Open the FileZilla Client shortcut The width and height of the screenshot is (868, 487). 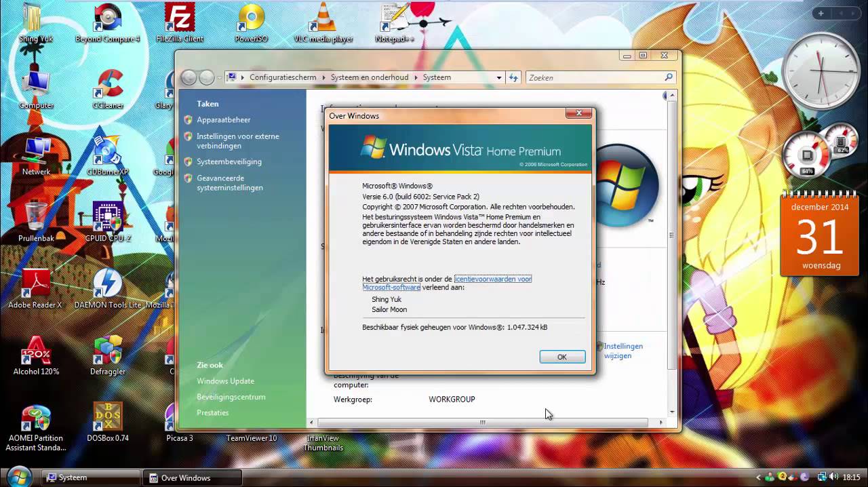point(179,22)
